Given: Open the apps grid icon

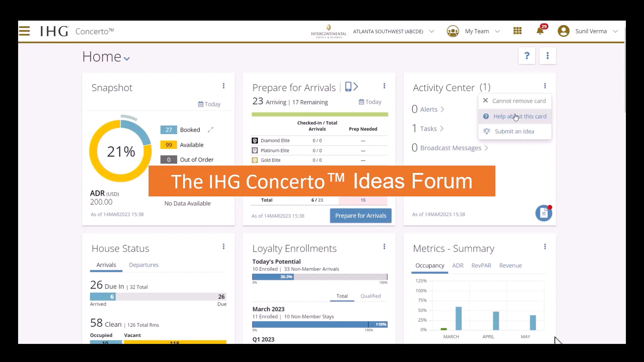Looking at the screenshot, I should coord(517,31).
